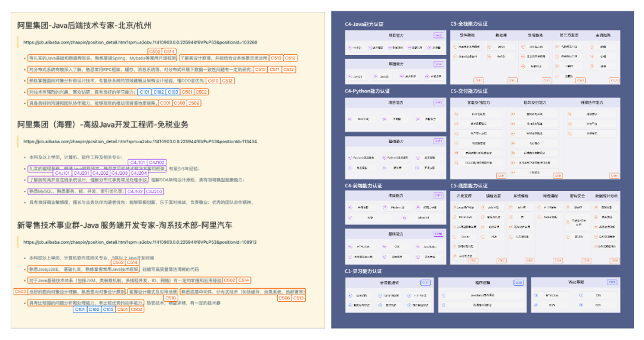Select the 第三方生态 column header
The height and width of the screenshot is (340, 644).
(569, 35)
